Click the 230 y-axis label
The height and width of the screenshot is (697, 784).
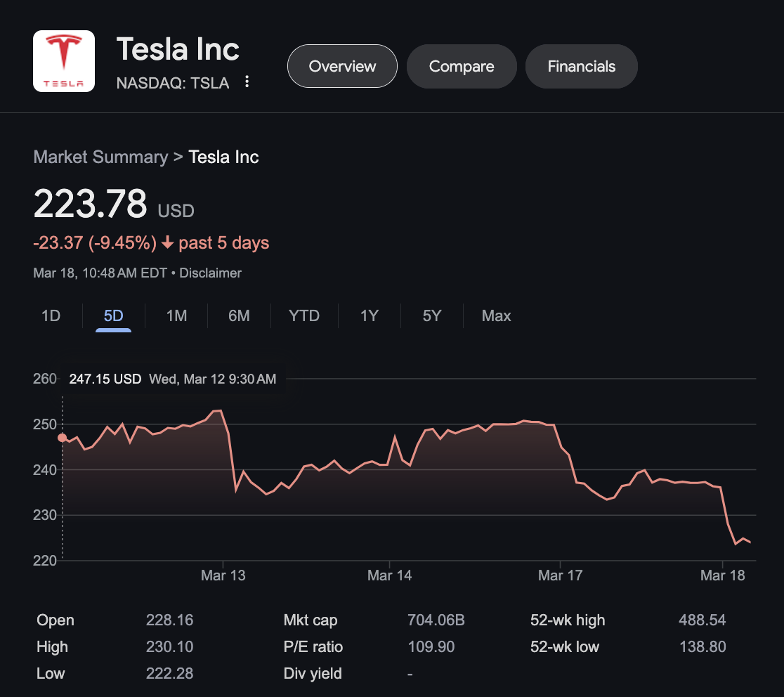[x=45, y=514]
